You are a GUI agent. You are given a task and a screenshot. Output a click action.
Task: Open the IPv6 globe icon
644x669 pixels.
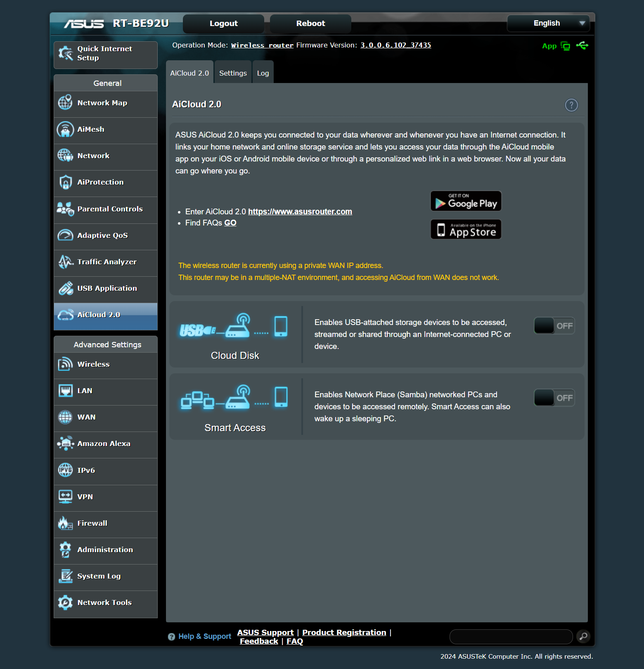tap(65, 470)
